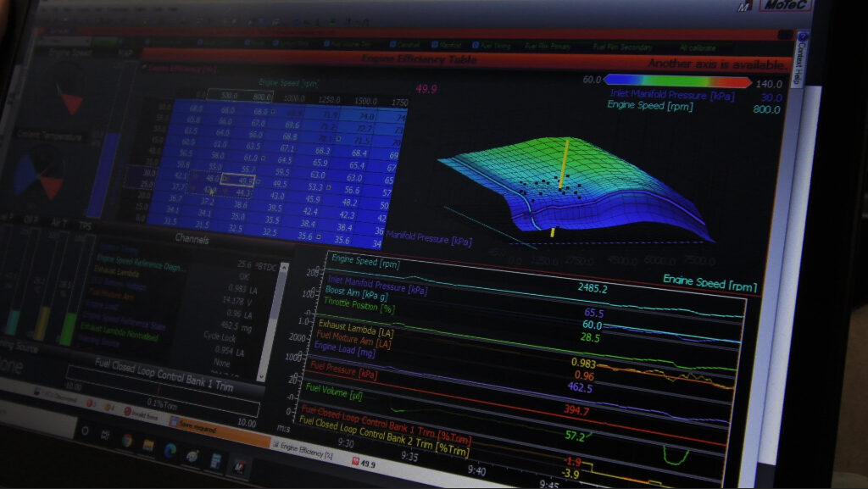Click the 394.7 fuel pressure readout
The image size is (868, 489).
click(576, 410)
